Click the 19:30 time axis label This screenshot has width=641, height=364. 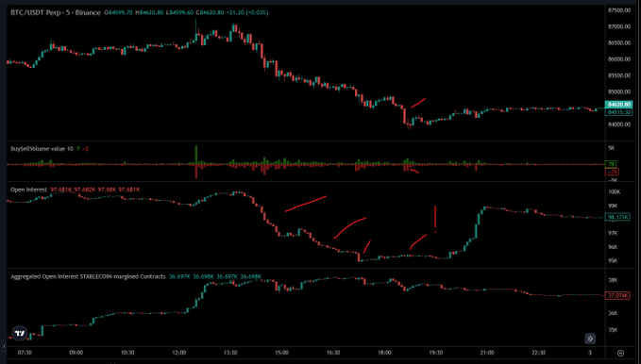[436, 353]
